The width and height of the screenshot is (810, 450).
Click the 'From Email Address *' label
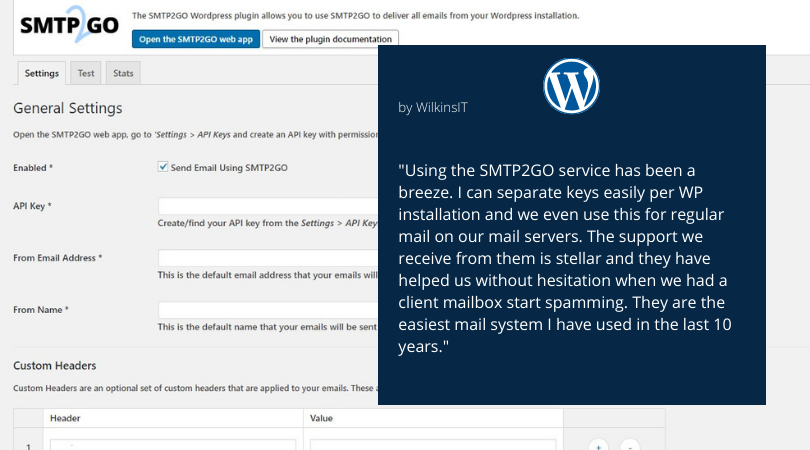tap(57, 258)
